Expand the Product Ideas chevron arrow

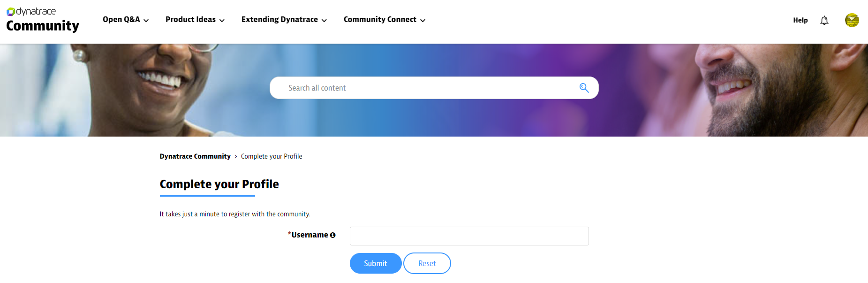(222, 20)
